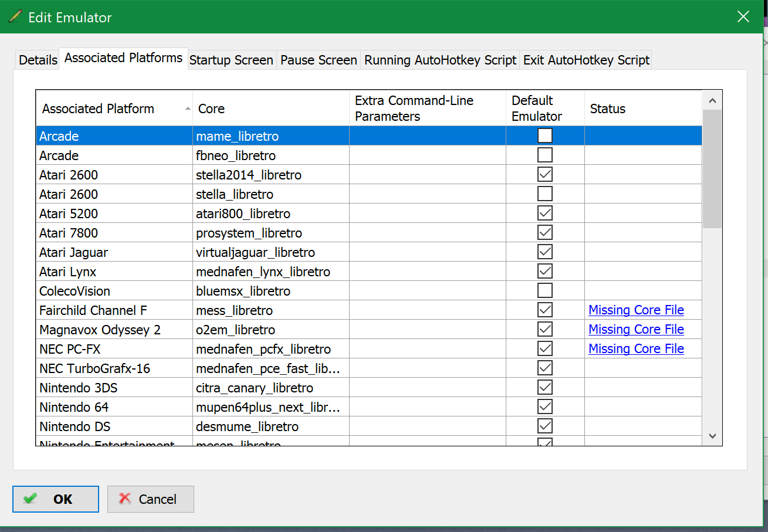The width and height of the screenshot is (768, 532).
Task: Open Missing Core File link for Fairchild Channel F
Action: click(x=636, y=310)
